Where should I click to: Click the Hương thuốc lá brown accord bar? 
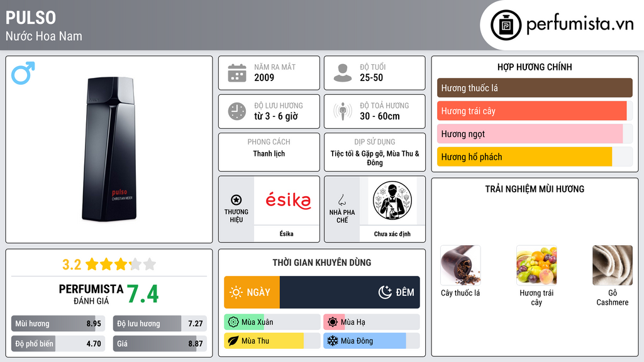(x=535, y=88)
